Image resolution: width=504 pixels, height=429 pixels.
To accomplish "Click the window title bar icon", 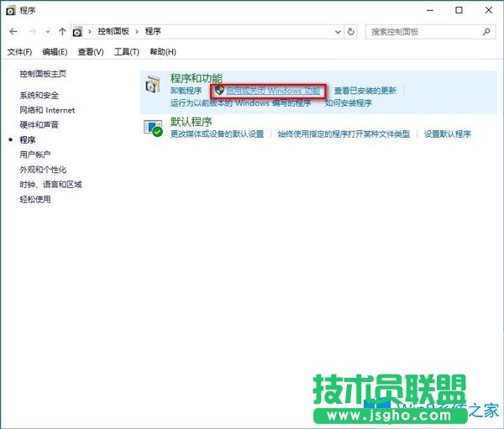I will pyautogui.click(x=11, y=11).
